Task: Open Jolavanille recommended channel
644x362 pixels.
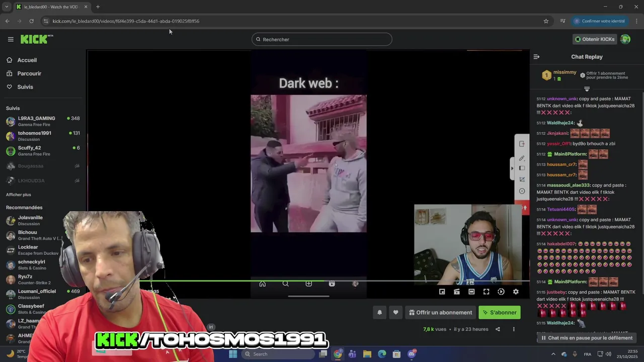Action: (x=43, y=220)
